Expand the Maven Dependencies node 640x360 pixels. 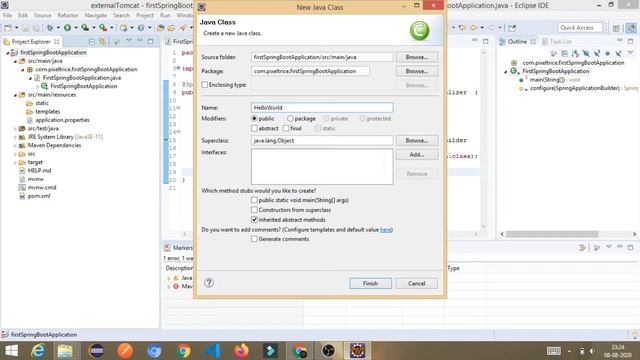(15, 146)
